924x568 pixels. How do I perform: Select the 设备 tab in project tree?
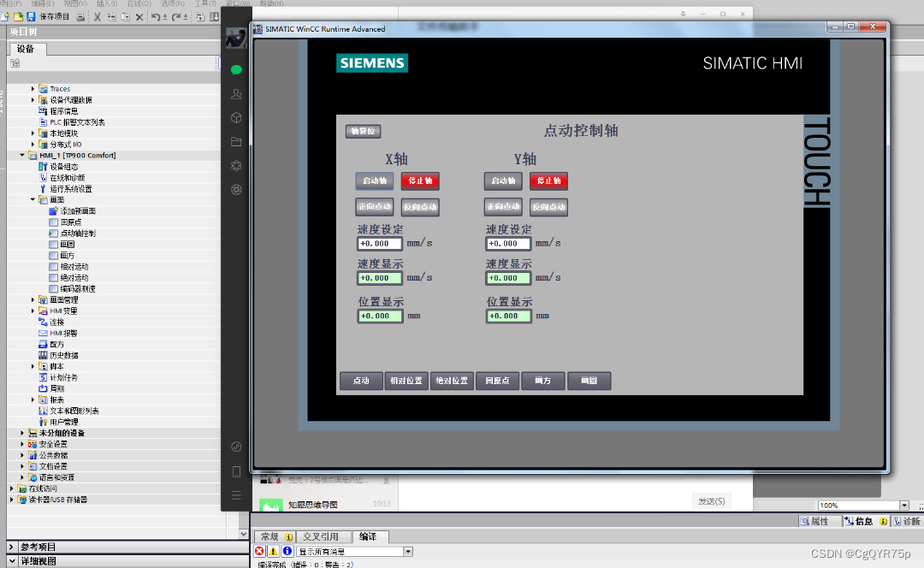pos(26,49)
